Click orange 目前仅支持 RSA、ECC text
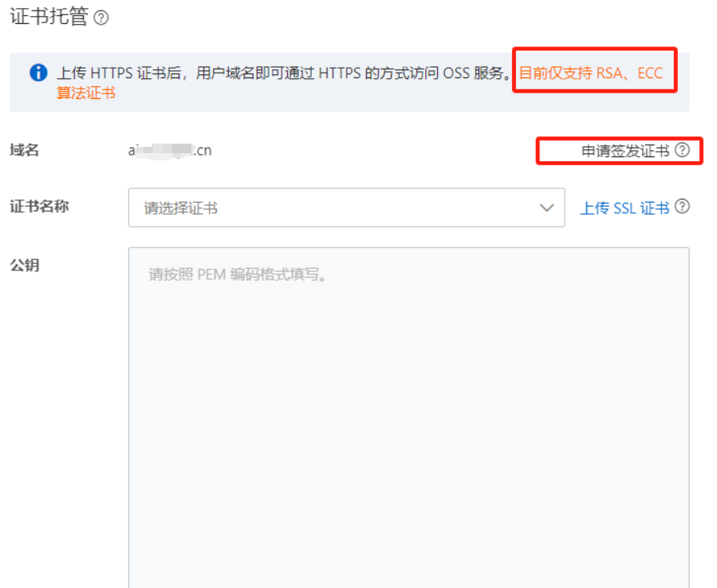Screen dimensions: 717x588 pyautogui.click(x=591, y=73)
